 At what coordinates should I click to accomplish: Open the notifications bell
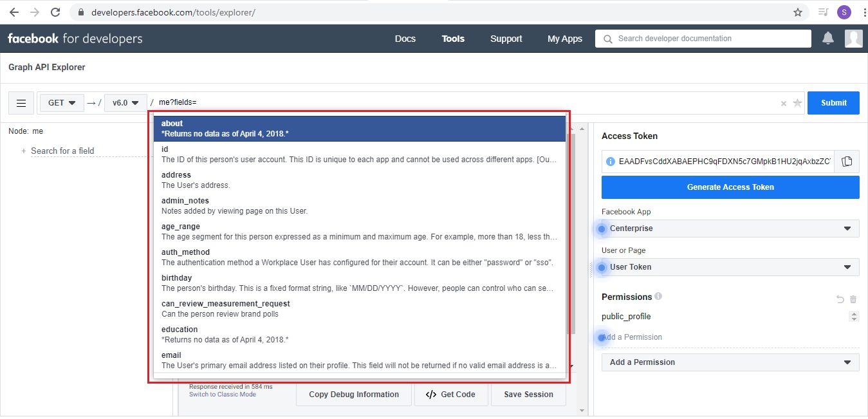tap(828, 39)
